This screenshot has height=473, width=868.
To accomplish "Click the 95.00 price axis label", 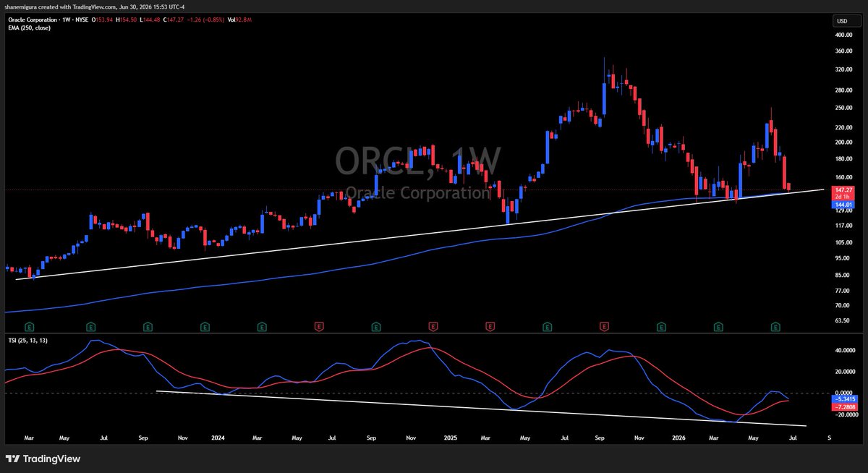I will [x=843, y=258].
